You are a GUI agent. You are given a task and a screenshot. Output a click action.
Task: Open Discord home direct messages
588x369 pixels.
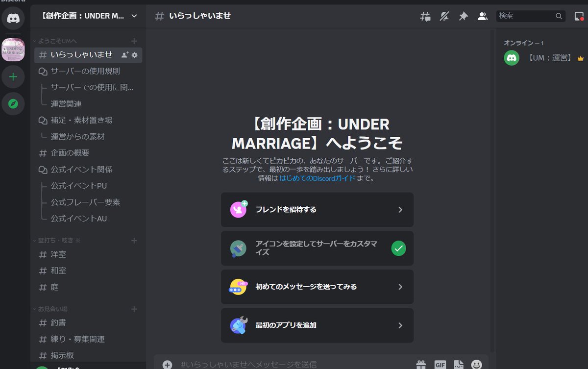click(x=13, y=19)
